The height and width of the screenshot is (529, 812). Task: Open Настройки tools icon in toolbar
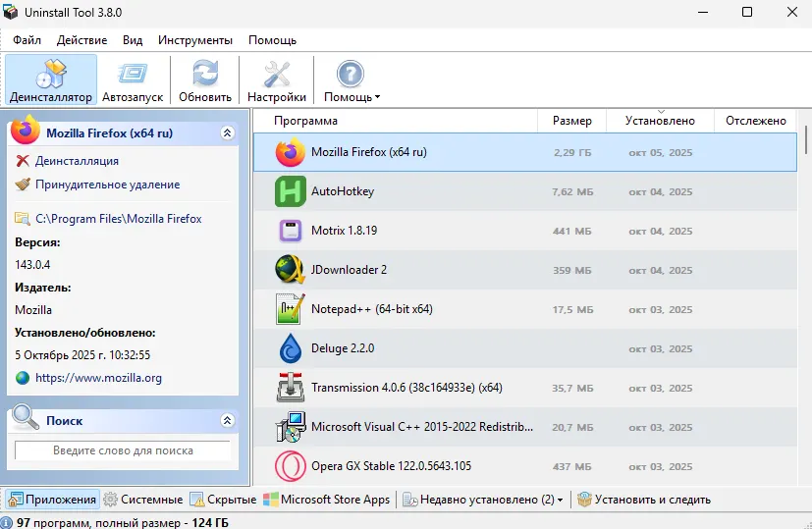click(x=277, y=75)
